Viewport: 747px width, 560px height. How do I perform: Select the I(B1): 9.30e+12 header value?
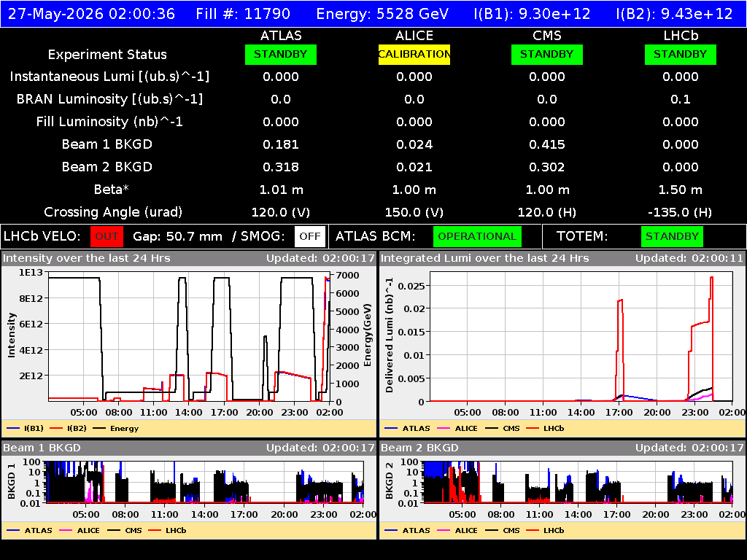tap(532, 14)
